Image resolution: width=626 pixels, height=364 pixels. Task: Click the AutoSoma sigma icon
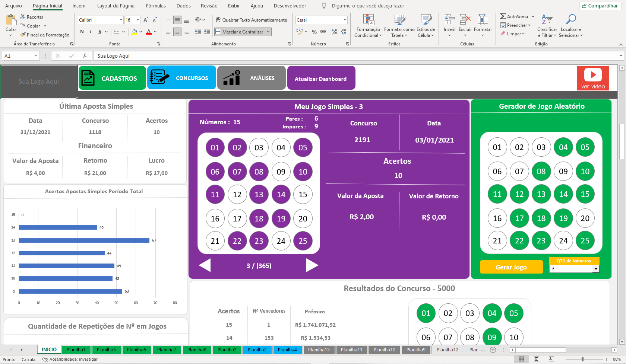pyautogui.click(x=503, y=16)
